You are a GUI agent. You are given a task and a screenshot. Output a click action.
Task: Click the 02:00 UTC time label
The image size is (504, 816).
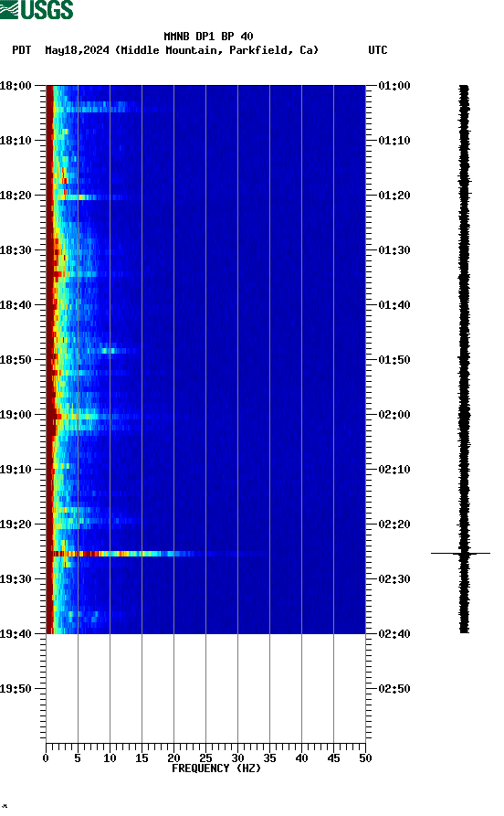[394, 415]
